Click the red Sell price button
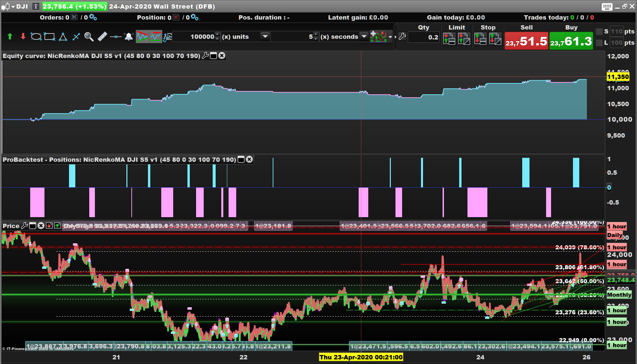The height and width of the screenshot is (364, 637). [x=526, y=41]
